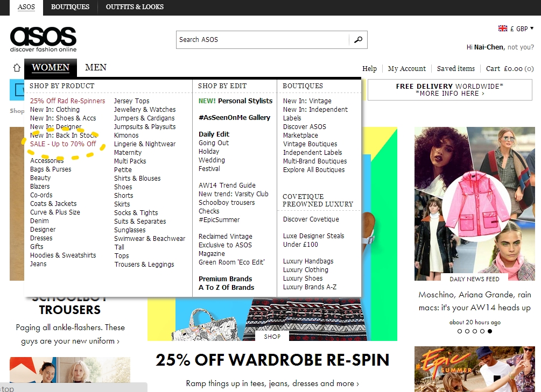
Task: Open Luxury Brands A-Z
Action: click(310, 287)
